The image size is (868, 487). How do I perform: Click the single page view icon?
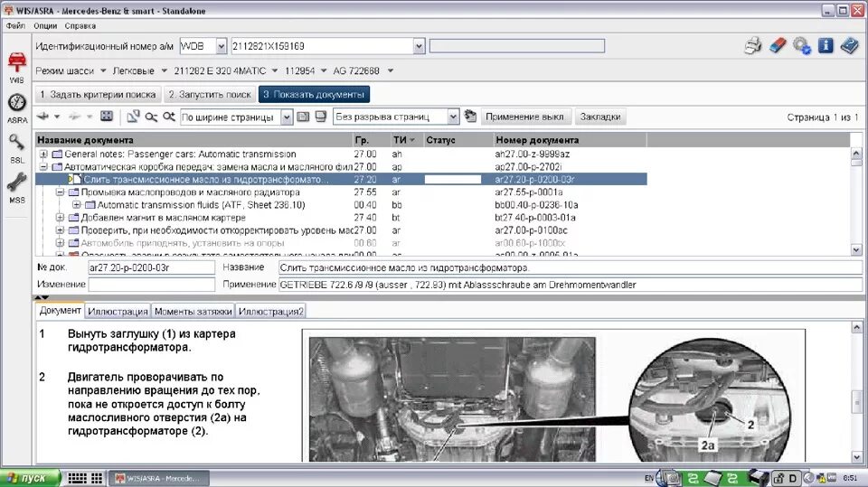coord(303,117)
